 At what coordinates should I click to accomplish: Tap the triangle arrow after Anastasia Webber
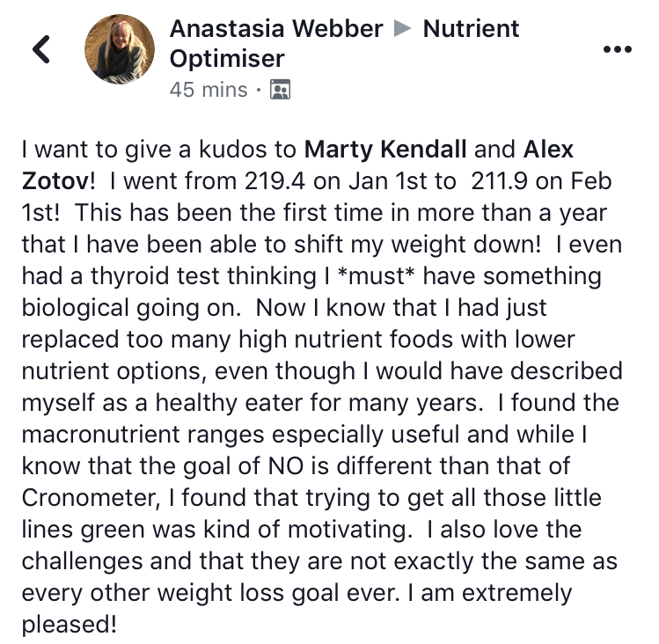click(x=402, y=28)
